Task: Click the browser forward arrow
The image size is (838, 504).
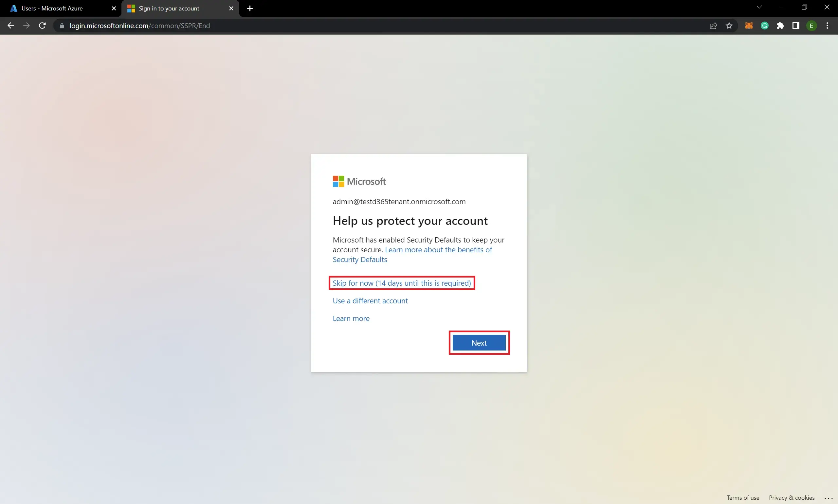Action: pos(27,26)
